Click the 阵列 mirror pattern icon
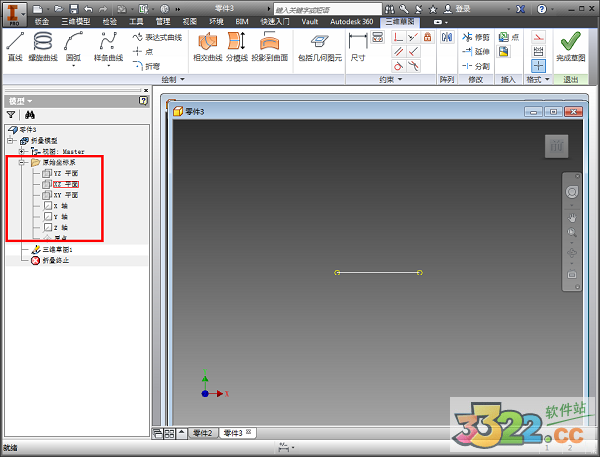600x457 pixels. click(447, 37)
